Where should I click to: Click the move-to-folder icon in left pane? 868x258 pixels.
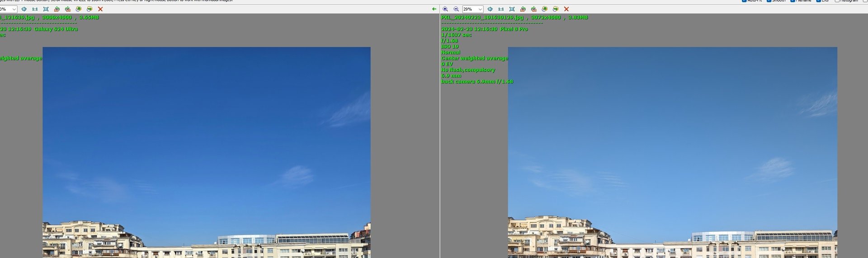click(x=90, y=9)
